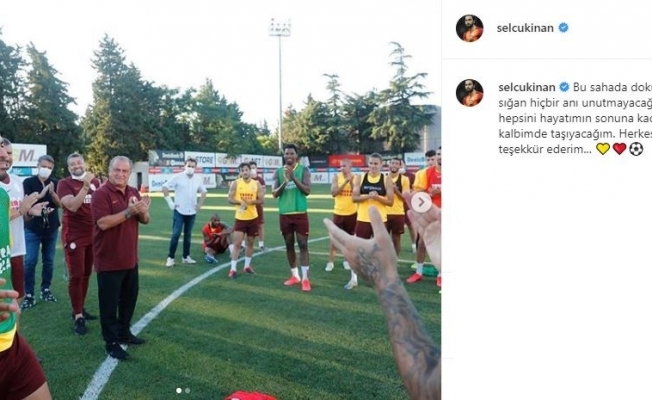Click the yellow heart emoji in caption
The width and height of the screenshot is (652, 400).
tap(603, 149)
